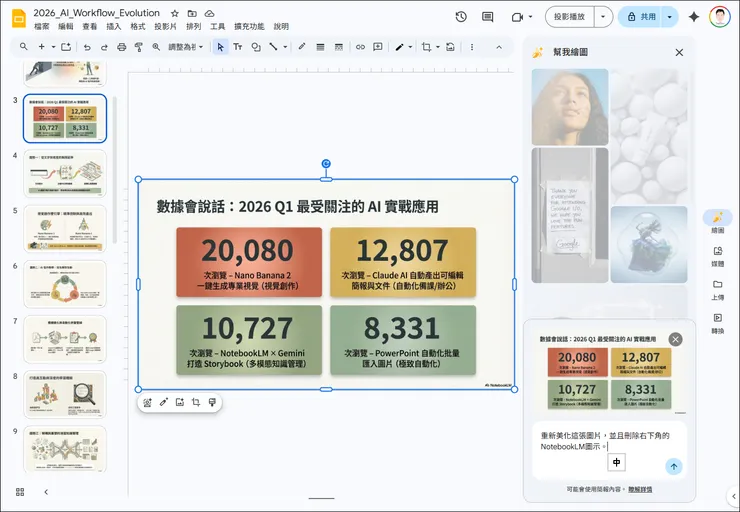Select the 轉換 side tab
This screenshot has width=740, height=512.
[717, 323]
